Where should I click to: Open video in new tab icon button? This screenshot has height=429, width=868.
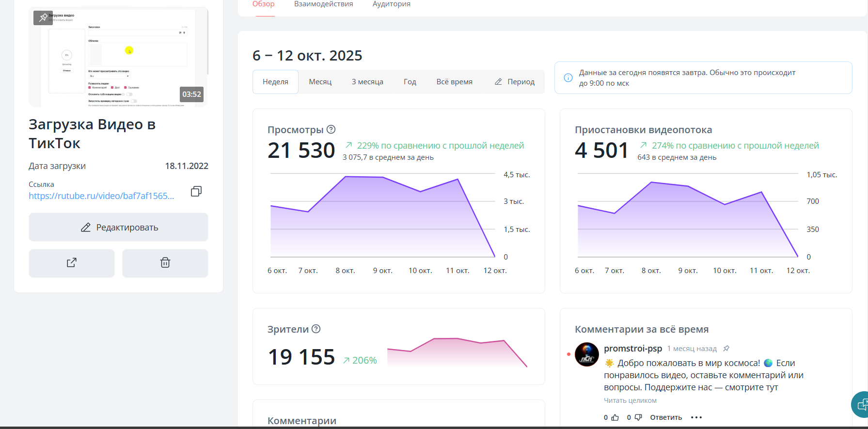pyautogui.click(x=72, y=263)
